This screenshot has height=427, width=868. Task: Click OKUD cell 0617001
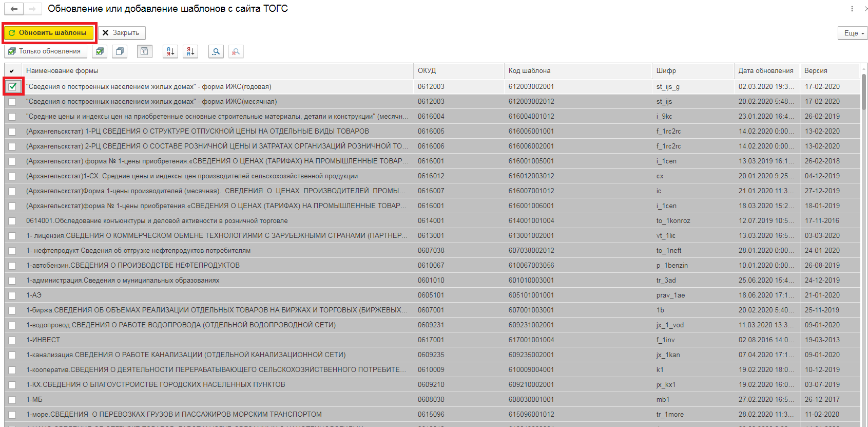(x=431, y=340)
